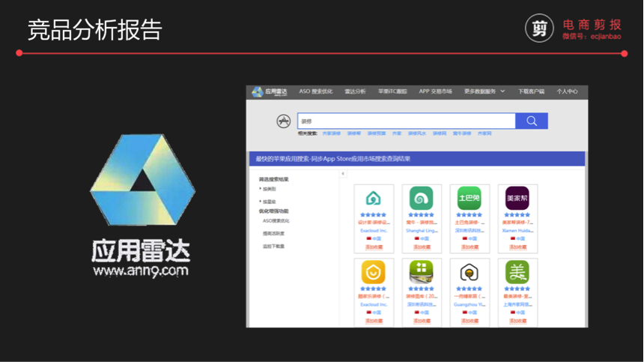This screenshot has height=362, width=644.
Task: Open the green 美 app icon
Action: 517,272
